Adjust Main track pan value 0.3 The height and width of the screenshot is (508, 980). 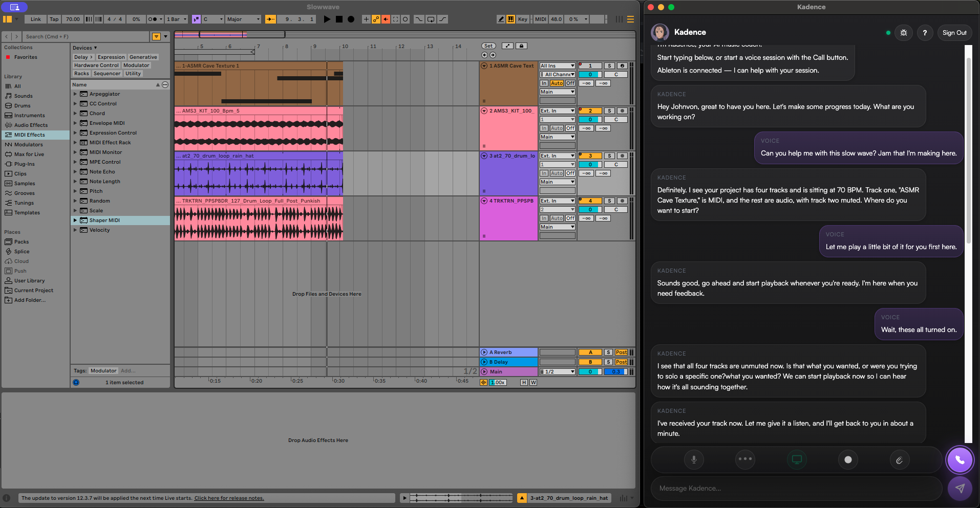coord(615,372)
